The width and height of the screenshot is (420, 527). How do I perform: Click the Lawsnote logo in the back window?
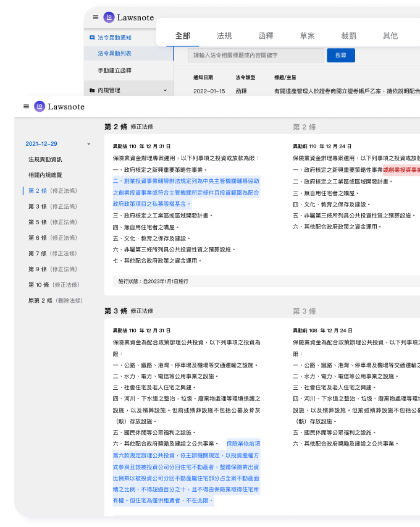pyautogui.click(x=109, y=17)
